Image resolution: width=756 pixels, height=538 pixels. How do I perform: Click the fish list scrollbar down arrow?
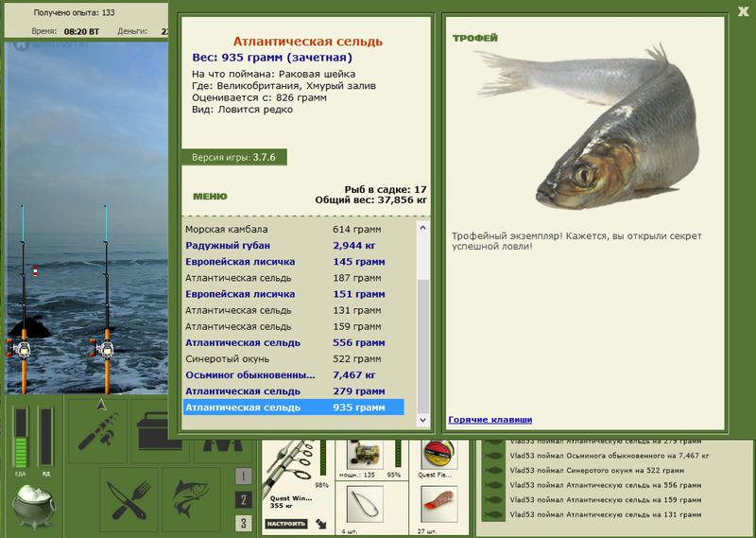click(422, 420)
